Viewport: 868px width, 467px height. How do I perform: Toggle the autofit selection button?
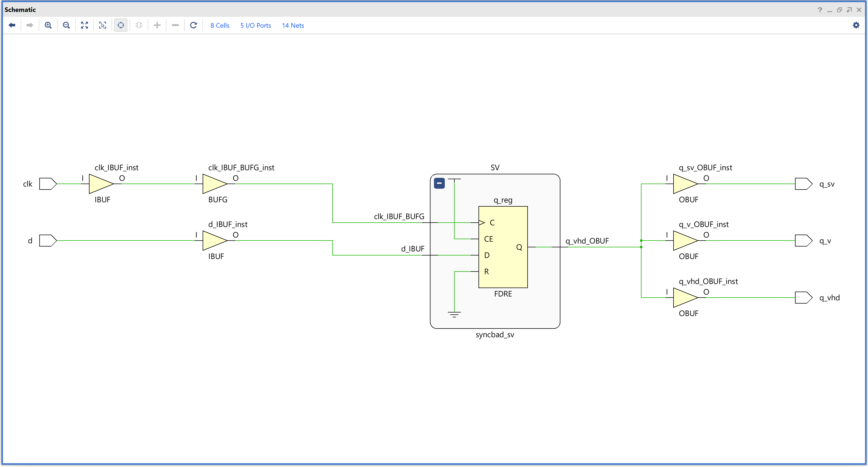[121, 25]
